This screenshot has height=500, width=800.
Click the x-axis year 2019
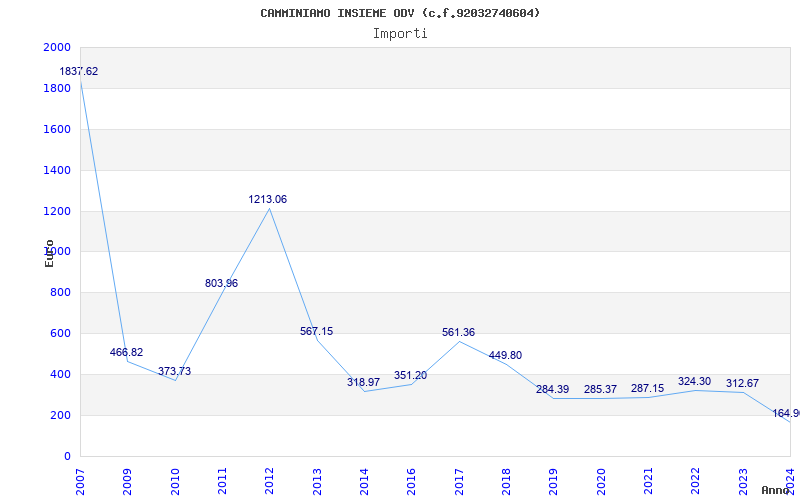(554, 482)
